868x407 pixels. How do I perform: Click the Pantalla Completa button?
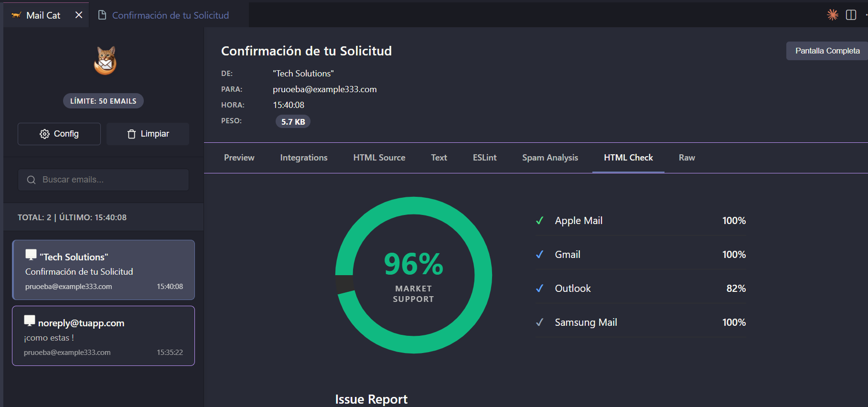coord(827,51)
